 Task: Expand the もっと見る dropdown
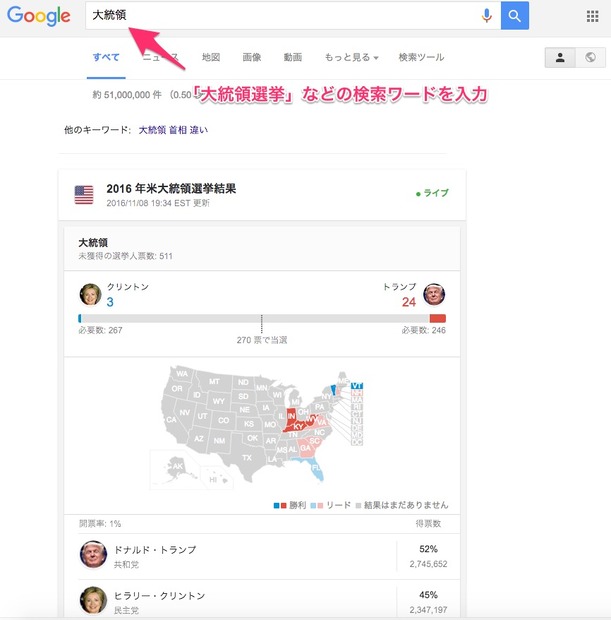(x=351, y=57)
